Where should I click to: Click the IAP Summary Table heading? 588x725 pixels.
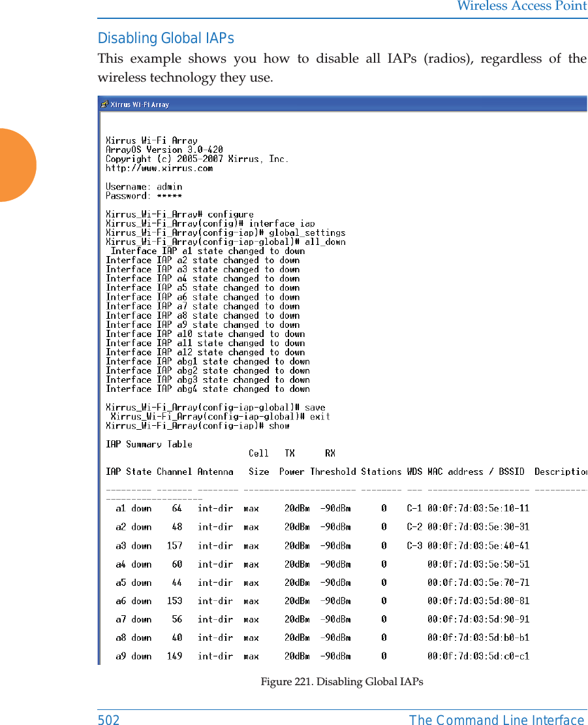(x=149, y=444)
